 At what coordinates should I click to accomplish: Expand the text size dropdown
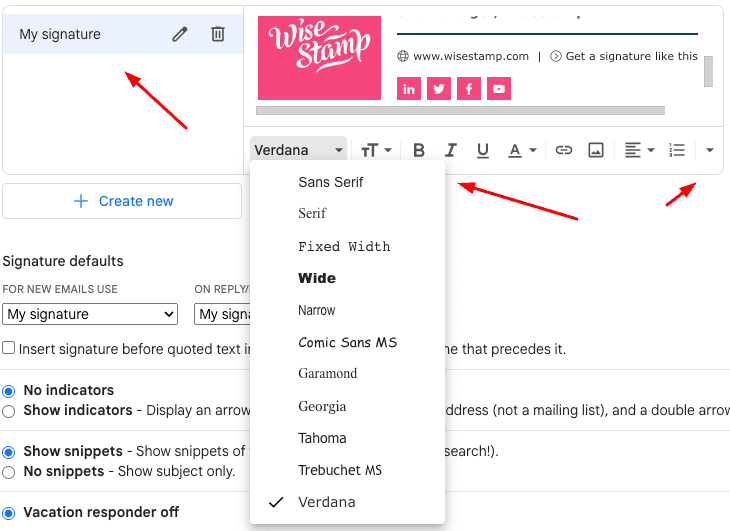coord(376,150)
